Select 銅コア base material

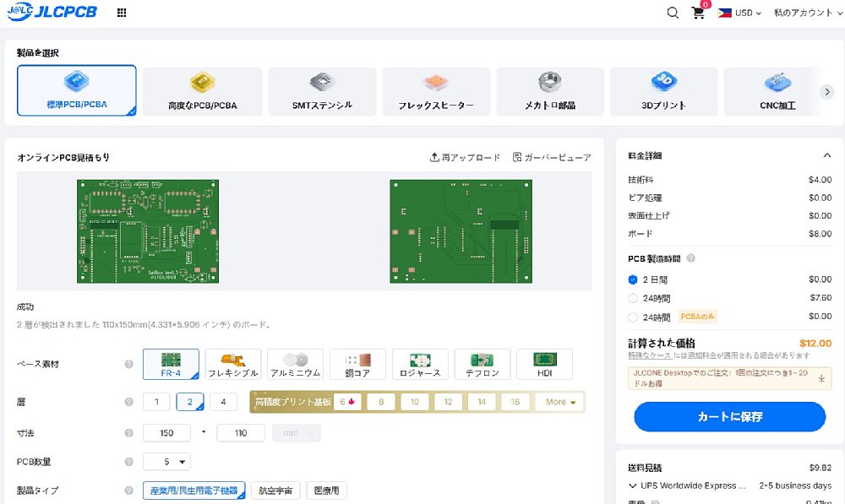(x=357, y=364)
